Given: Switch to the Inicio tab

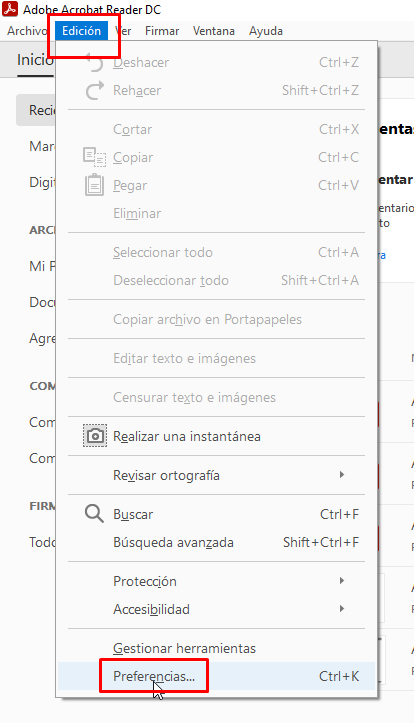Looking at the screenshot, I should (35, 60).
